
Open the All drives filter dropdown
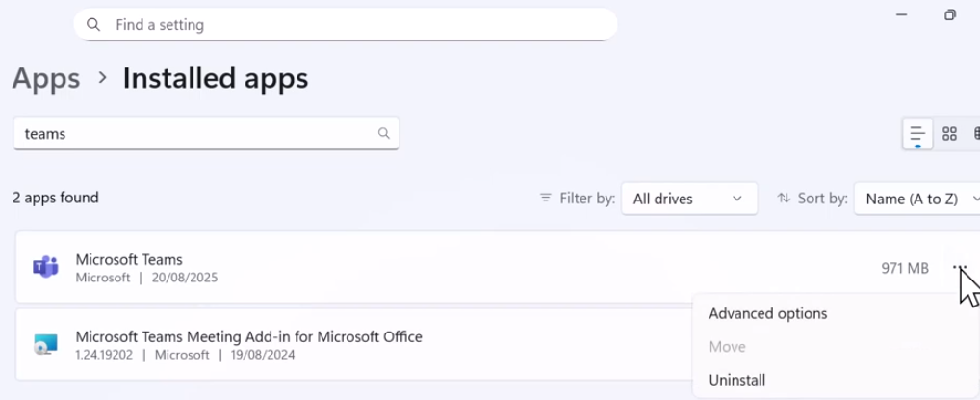coord(688,199)
